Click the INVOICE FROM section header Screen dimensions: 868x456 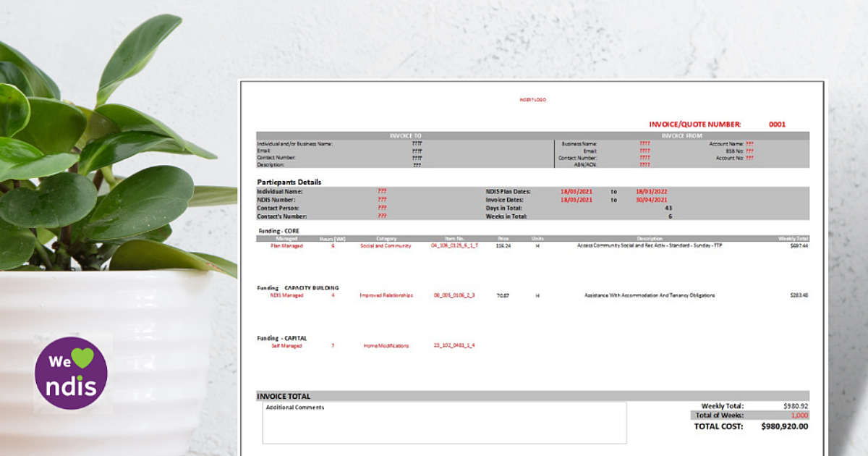684,135
